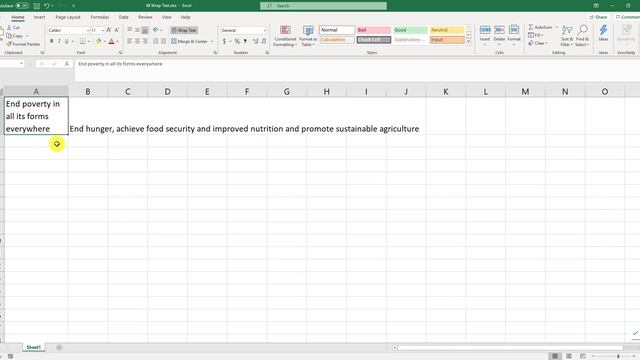Open the Review ribbon tab
This screenshot has width=640, height=360.
coord(145,17)
